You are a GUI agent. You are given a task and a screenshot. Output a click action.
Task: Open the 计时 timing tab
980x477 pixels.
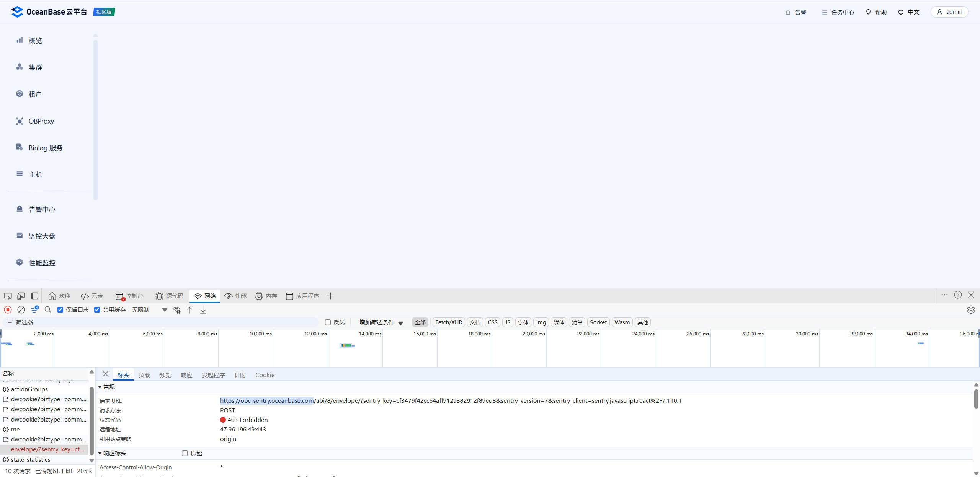(240, 375)
